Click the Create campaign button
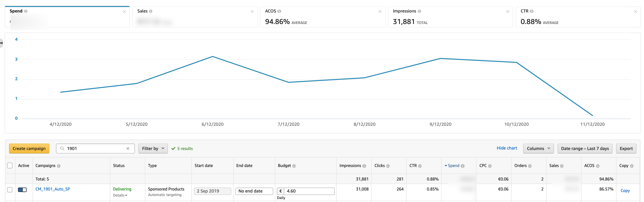The height and width of the screenshot is (202, 644). point(29,148)
